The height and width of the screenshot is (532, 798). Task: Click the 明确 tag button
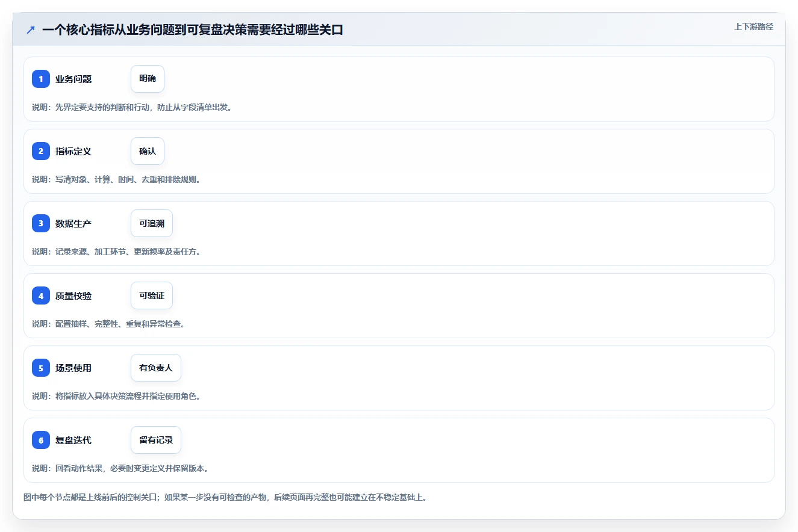pos(148,79)
